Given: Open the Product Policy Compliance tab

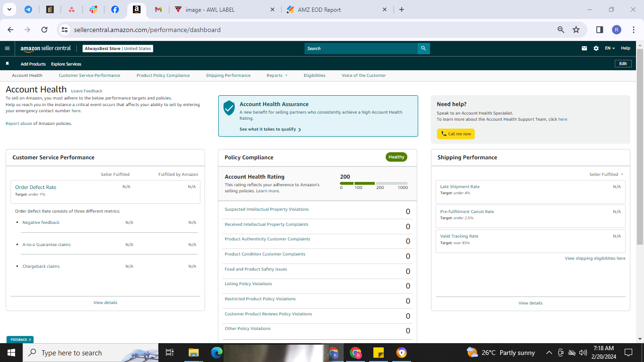Looking at the screenshot, I should (163, 75).
